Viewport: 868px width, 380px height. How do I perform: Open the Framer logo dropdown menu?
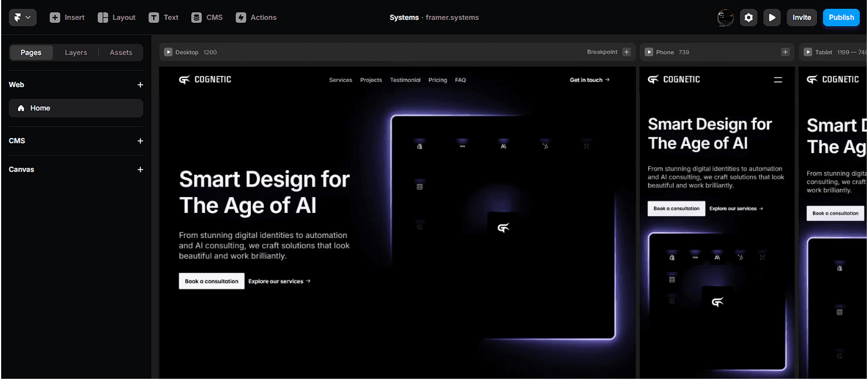pyautogui.click(x=22, y=17)
